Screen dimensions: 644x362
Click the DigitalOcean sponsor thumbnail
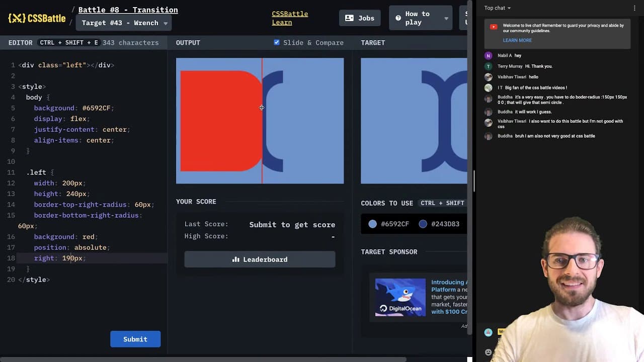(400, 297)
